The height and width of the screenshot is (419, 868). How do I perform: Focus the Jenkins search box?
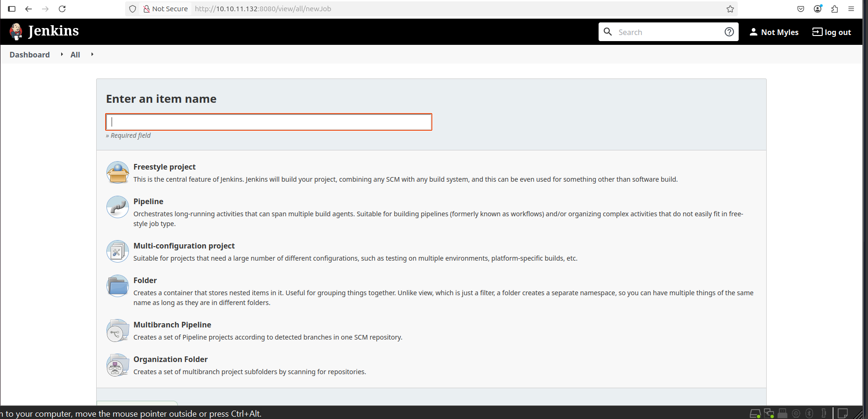pyautogui.click(x=668, y=32)
